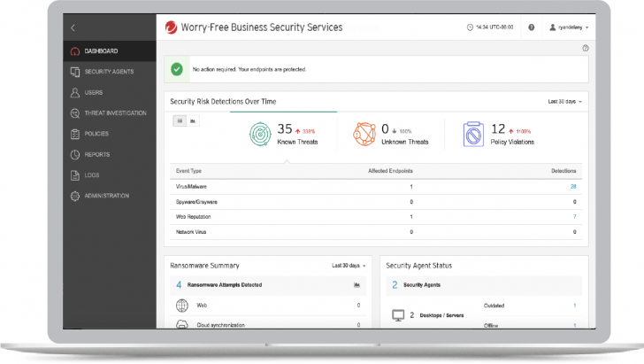
Task: Open Reports menu item
Action: (110, 155)
